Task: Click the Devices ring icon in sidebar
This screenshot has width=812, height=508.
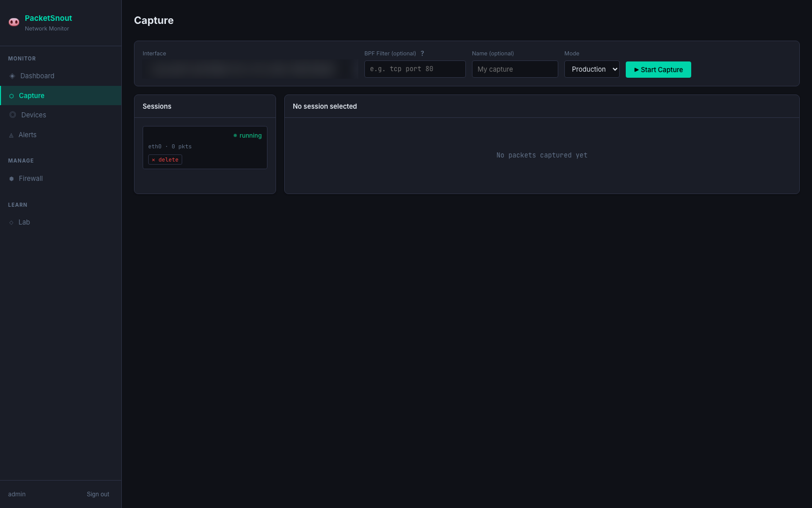Action: coord(13,115)
